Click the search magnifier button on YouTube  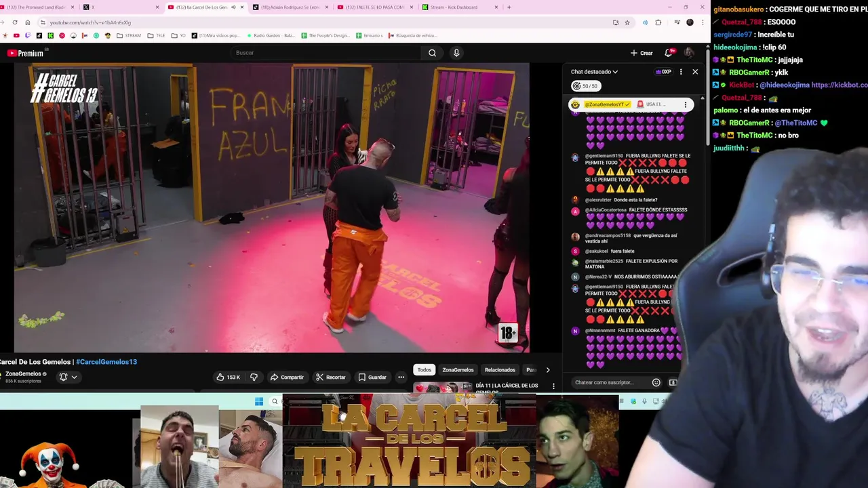pos(433,53)
